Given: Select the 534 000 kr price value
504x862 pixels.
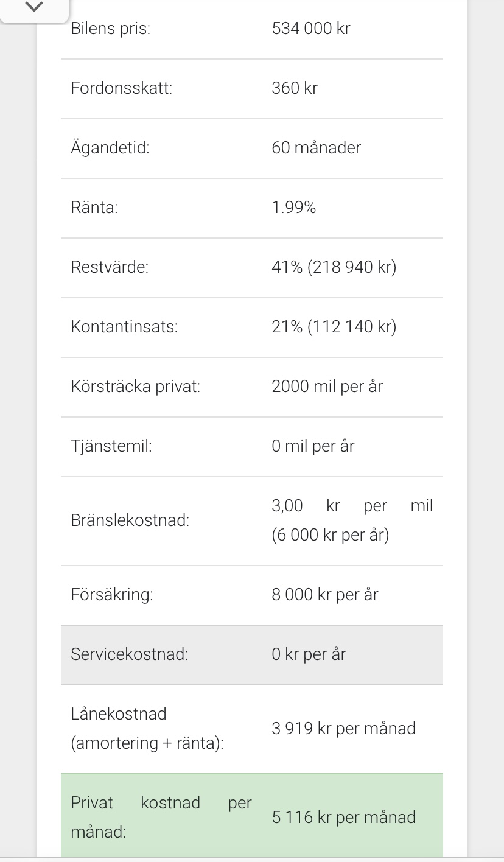Looking at the screenshot, I should 311,29.
